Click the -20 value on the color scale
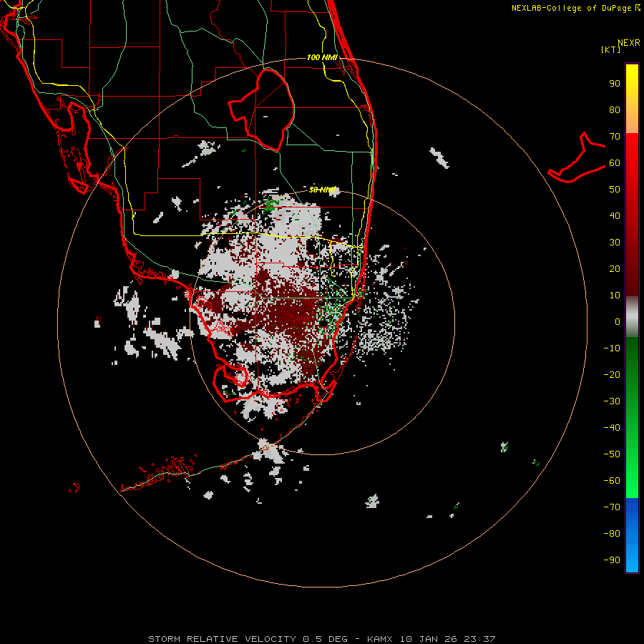644x644 pixels. coord(612,375)
